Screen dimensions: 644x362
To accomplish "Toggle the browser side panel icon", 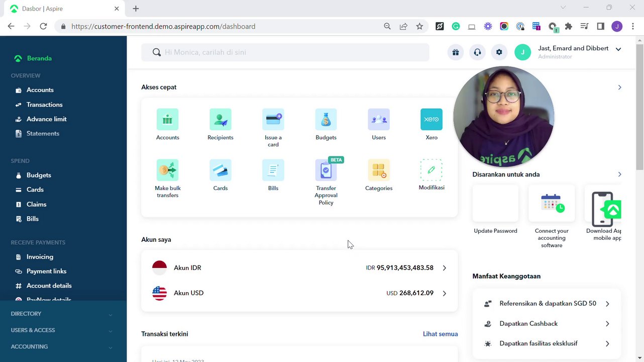I will pos(600,26).
